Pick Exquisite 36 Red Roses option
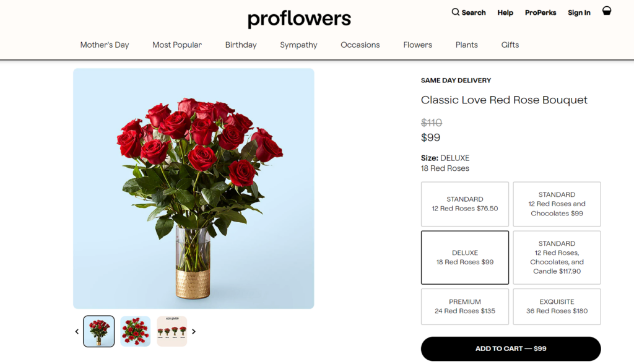 click(557, 306)
